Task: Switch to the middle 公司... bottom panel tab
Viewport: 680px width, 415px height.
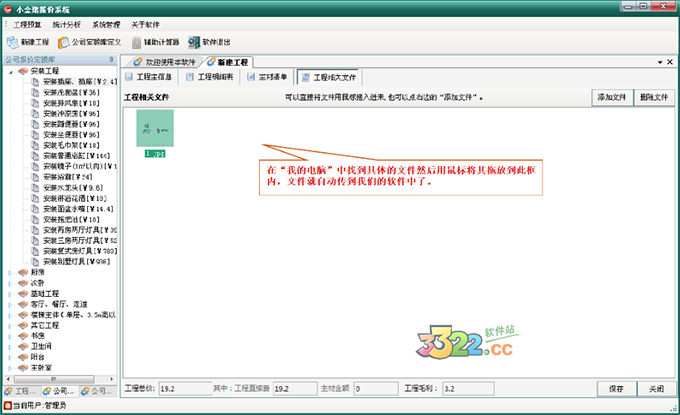Action: tap(59, 391)
